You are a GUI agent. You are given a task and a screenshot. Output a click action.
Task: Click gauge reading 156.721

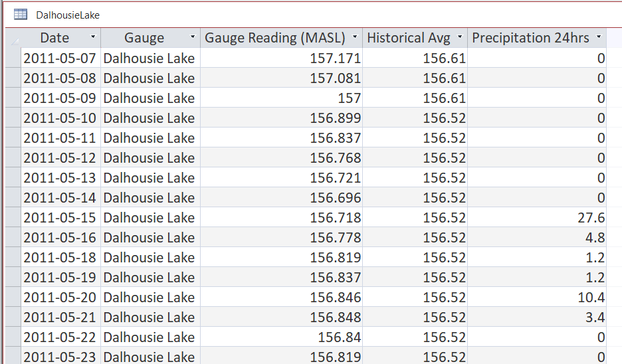281,177
